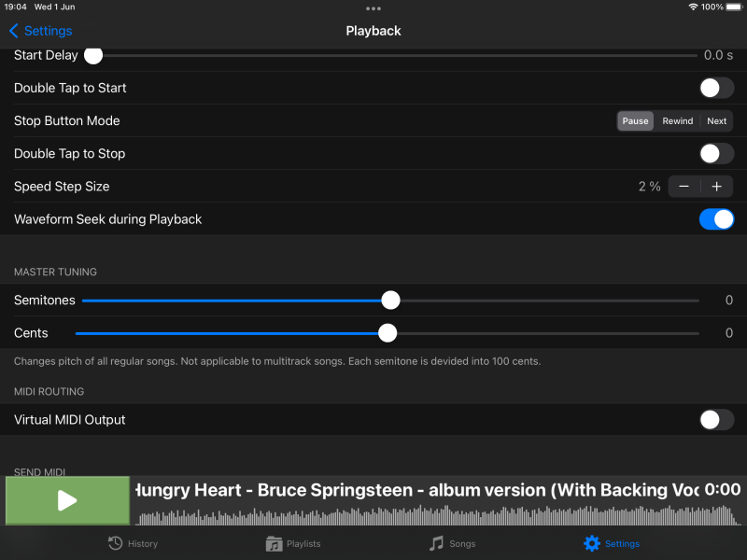The image size is (747, 560).
Task: Open the History tab icon
Action: pos(115,543)
